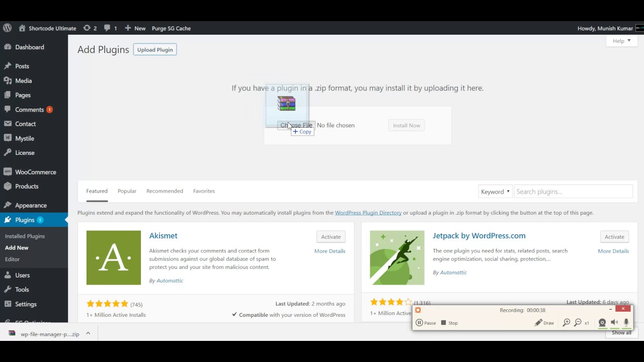
Task: Click the Akismet plugin title link
Action: (x=163, y=236)
